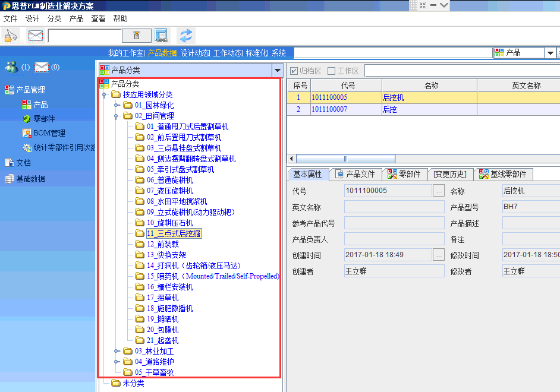
Task: Select folder 06_普通旋耕机
Action: coord(163,180)
